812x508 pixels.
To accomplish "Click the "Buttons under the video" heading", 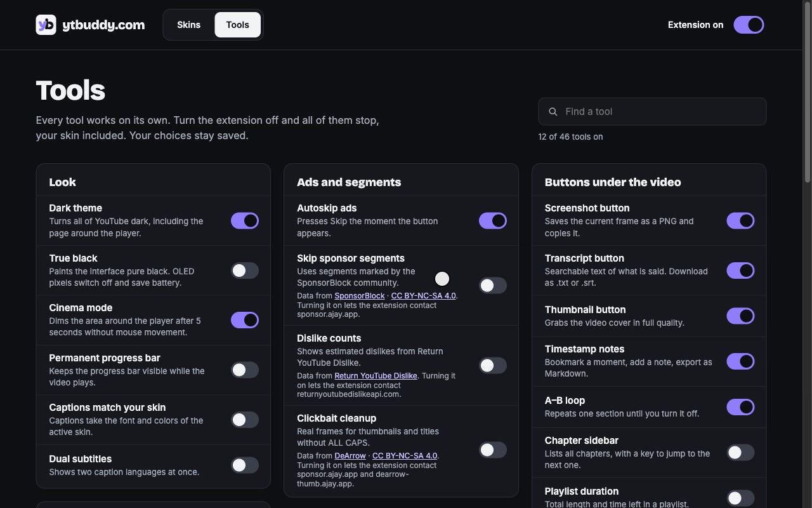I will tap(613, 182).
